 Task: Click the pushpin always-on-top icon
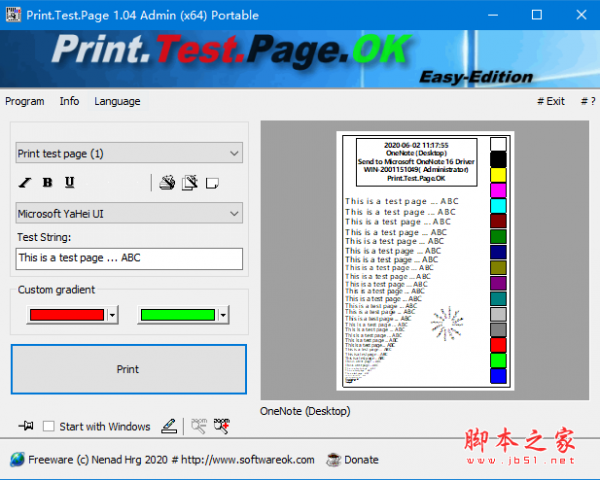coord(26,425)
